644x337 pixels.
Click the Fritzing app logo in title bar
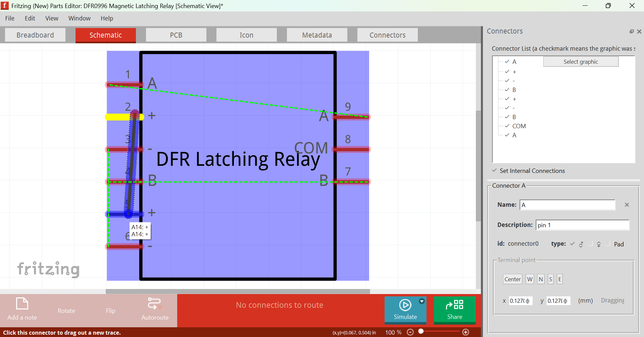click(x=5, y=6)
